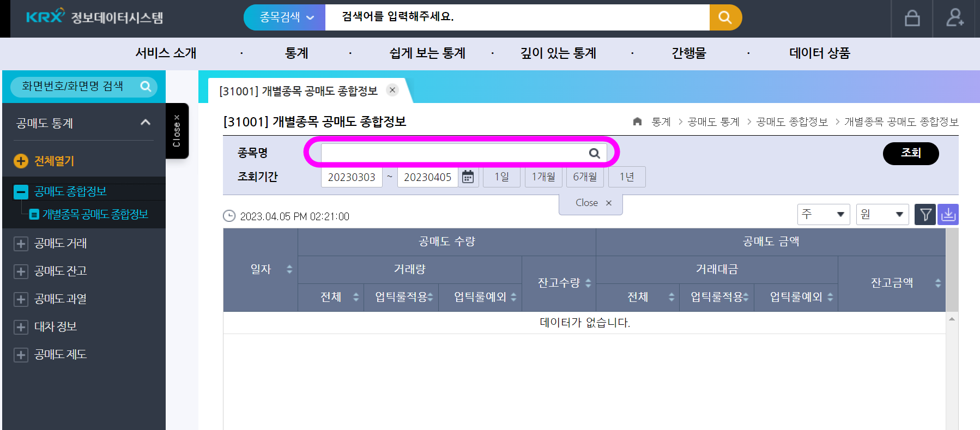This screenshot has width=980, height=430.
Task: Sort 거래량 전체 column
Action: [x=356, y=297]
